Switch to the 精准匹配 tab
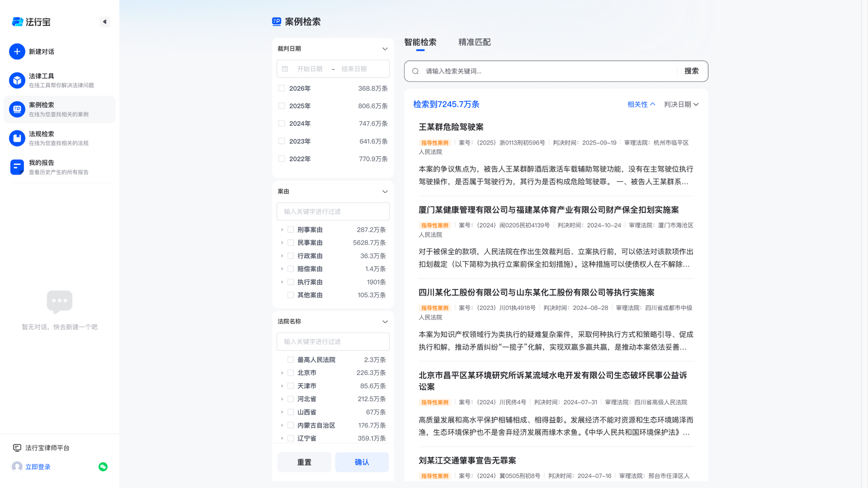 (474, 42)
